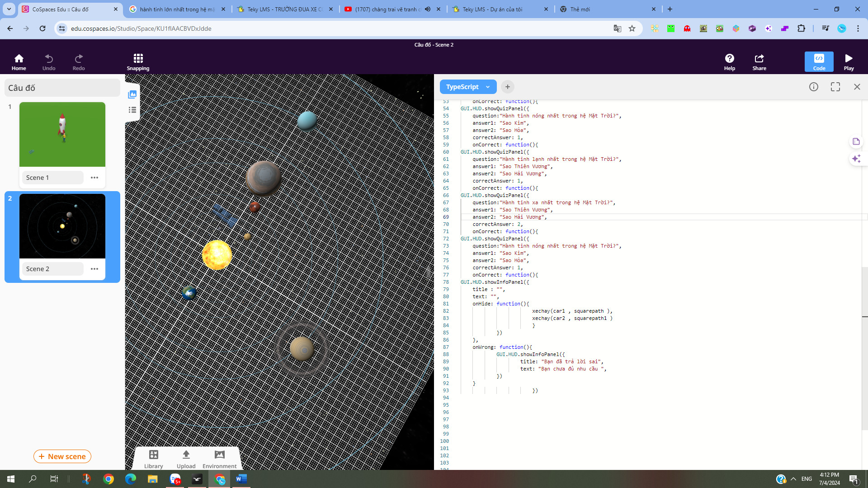Reload the CoSpaces page
This screenshot has height=488, width=868.
[42, 28]
